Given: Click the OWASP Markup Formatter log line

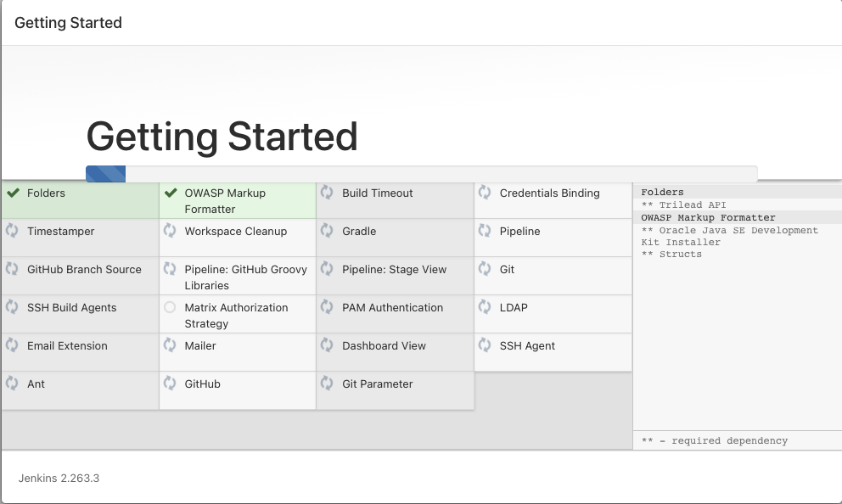Looking at the screenshot, I should [708, 218].
